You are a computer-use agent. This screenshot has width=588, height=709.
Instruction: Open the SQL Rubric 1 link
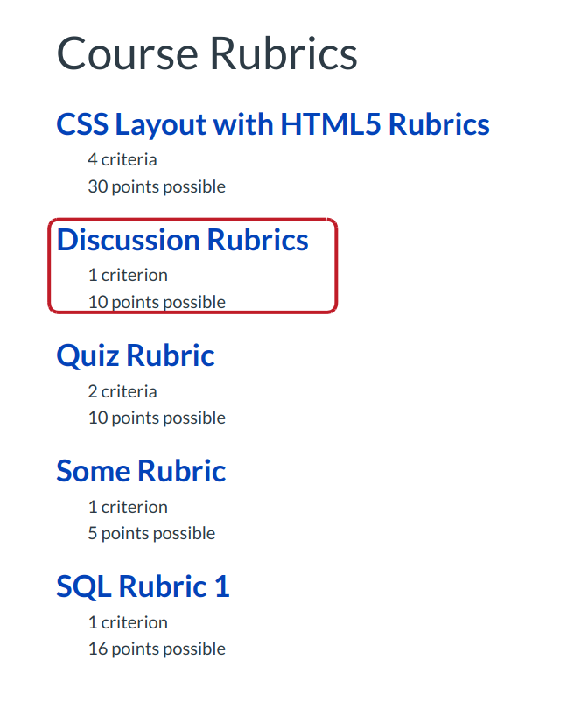click(x=143, y=586)
